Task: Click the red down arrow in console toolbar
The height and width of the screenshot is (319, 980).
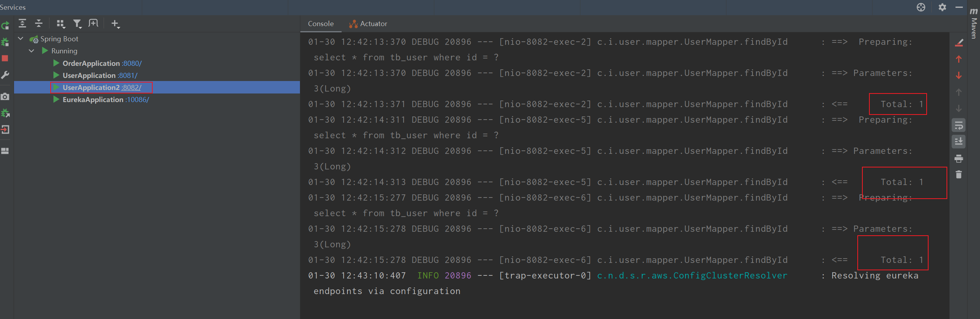Action: pos(959,76)
